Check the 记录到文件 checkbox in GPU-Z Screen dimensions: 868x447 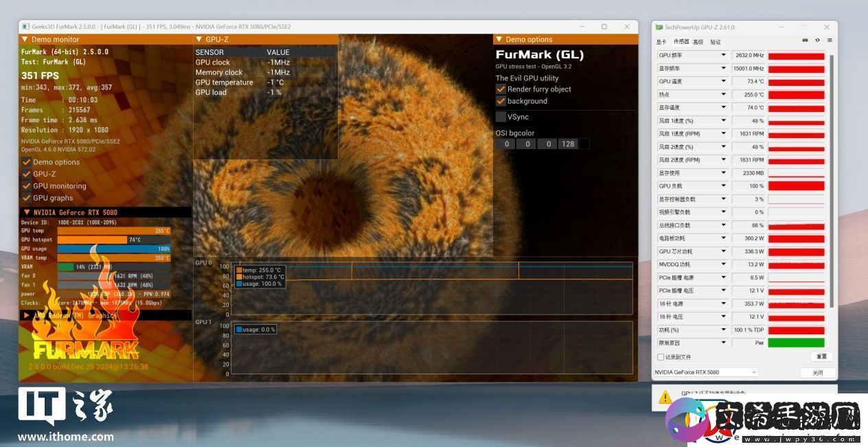661,357
